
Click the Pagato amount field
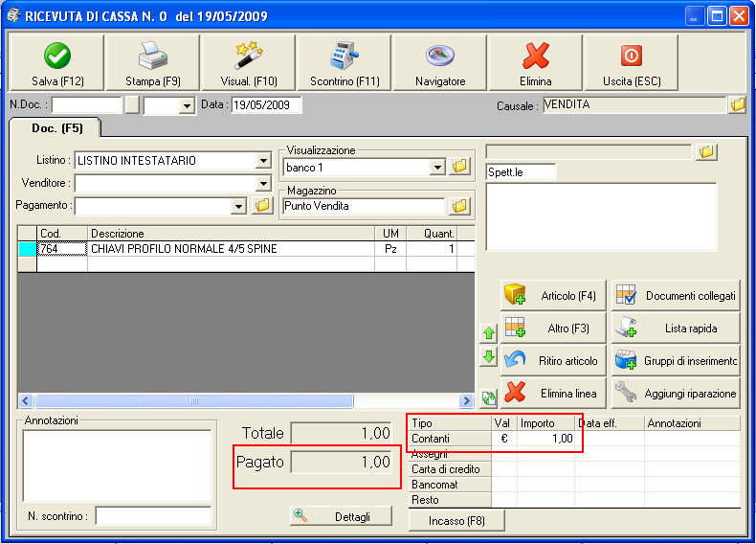click(x=342, y=462)
